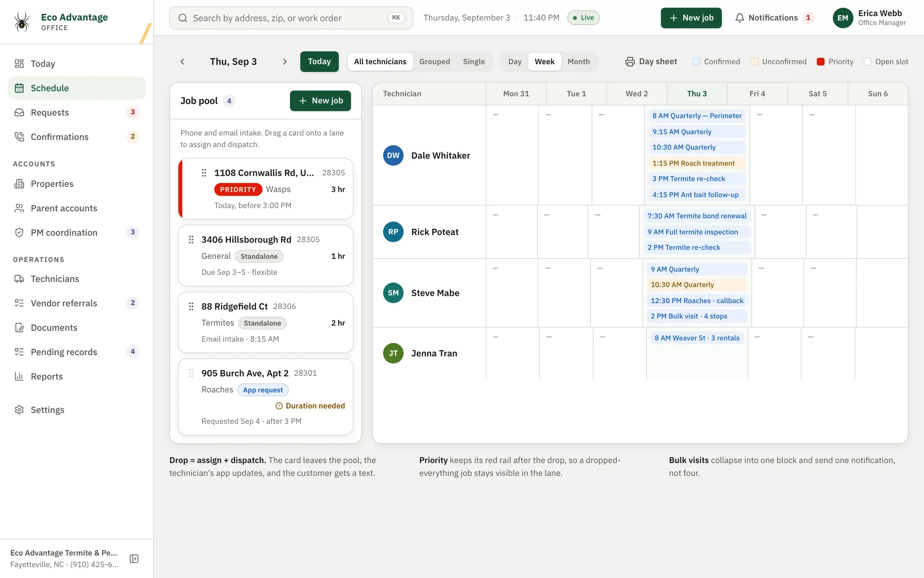Click the Notifications bell icon
This screenshot has width=924, height=578.
[740, 18]
